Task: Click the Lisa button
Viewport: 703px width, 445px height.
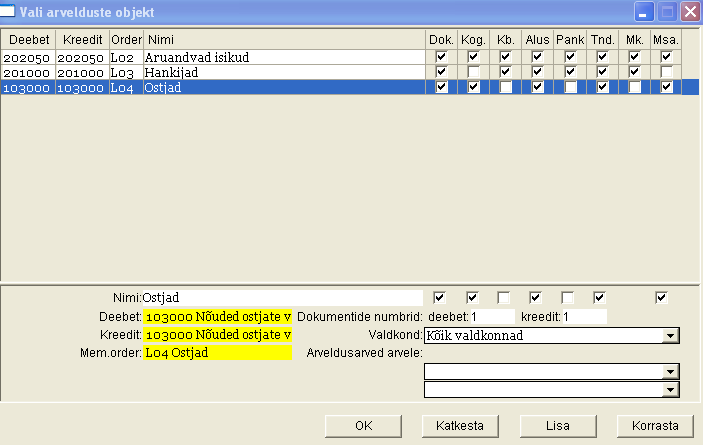Action: pyautogui.click(x=557, y=425)
